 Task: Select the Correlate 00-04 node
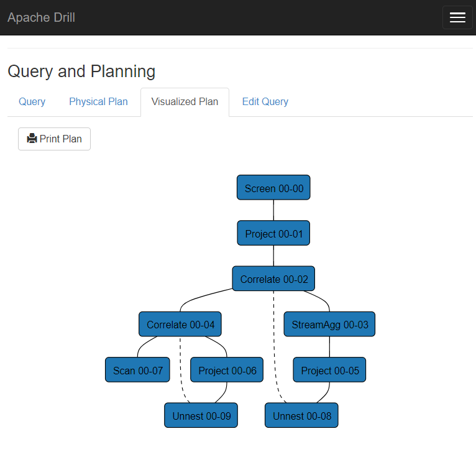tap(180, 325)
